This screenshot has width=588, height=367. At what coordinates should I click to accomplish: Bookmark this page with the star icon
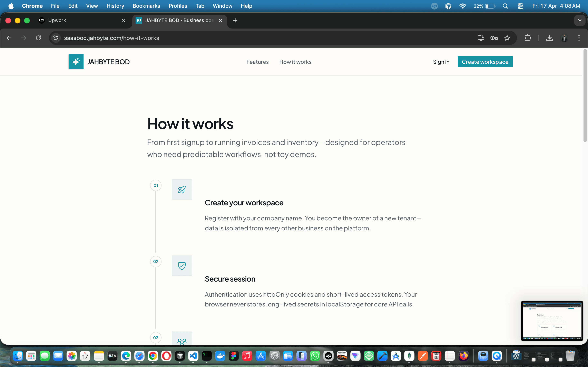point(507,38)
